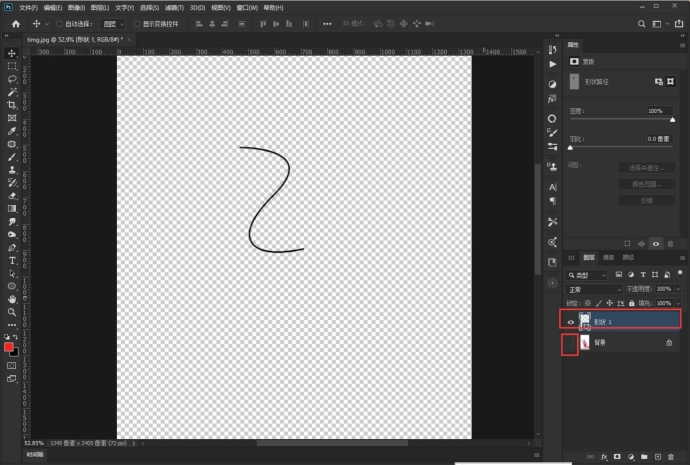Open Properties panel flyout menu
Screen dimensions: 690x465
coord(682,45)
